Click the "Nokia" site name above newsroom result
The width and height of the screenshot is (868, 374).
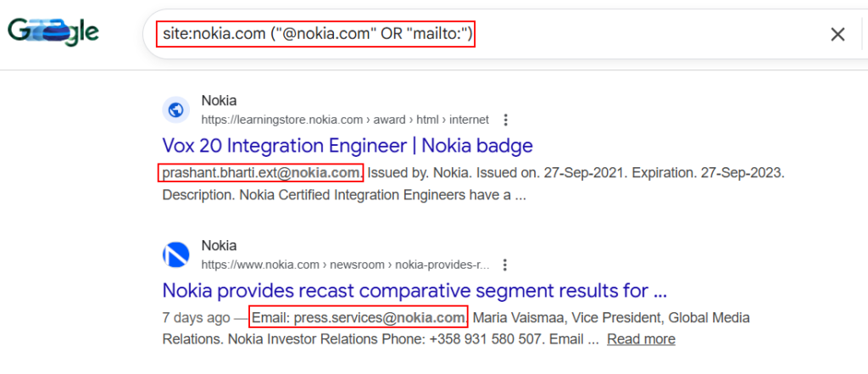tap(219, 245)
